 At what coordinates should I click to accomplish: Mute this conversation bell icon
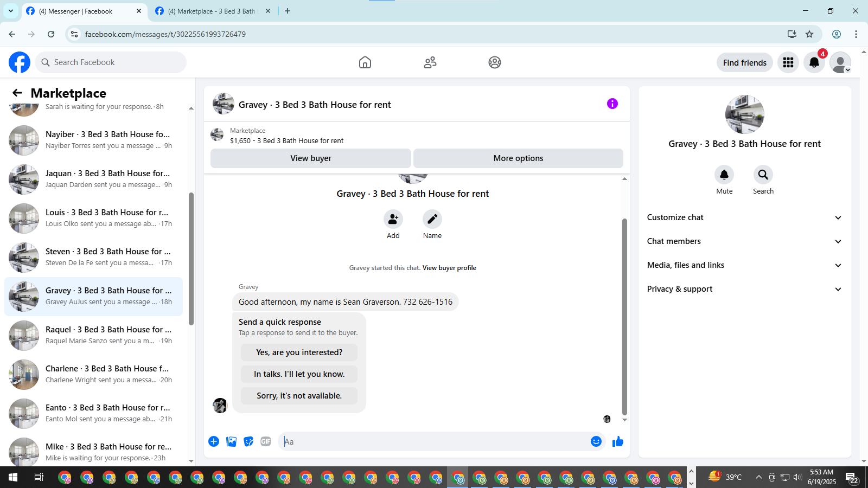click(724, 175)
